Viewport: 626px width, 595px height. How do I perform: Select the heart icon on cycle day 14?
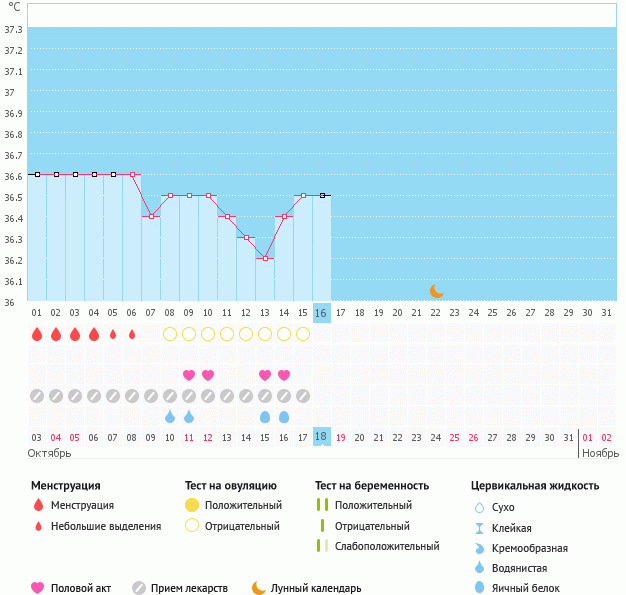tap(284, 375)
